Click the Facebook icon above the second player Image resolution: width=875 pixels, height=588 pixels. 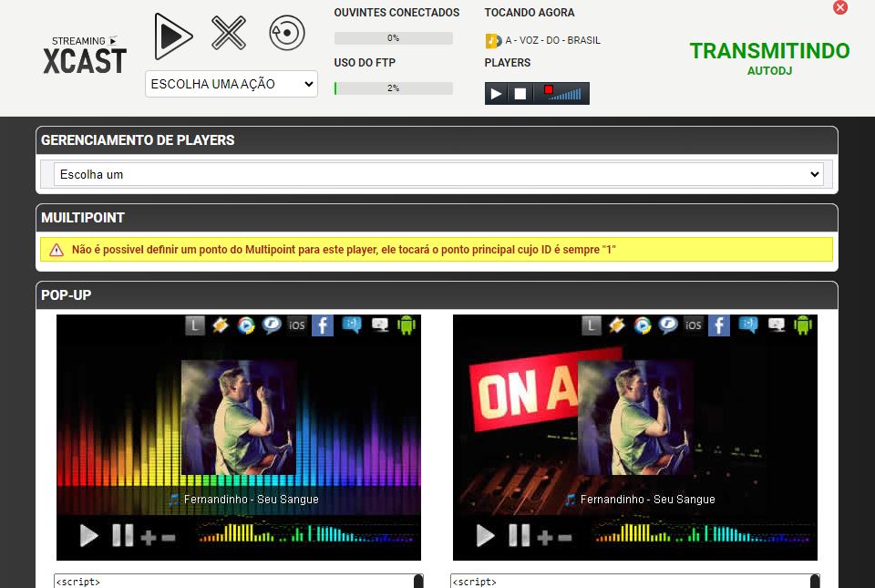(718, 324)
